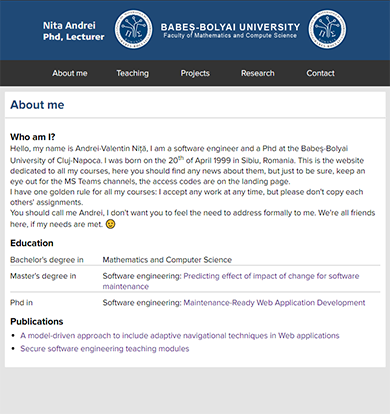The width and height of the screenshot is (390, 414).
Task: Open the 'A model-driven approach' publication link
Action: (x=180, y=335)
